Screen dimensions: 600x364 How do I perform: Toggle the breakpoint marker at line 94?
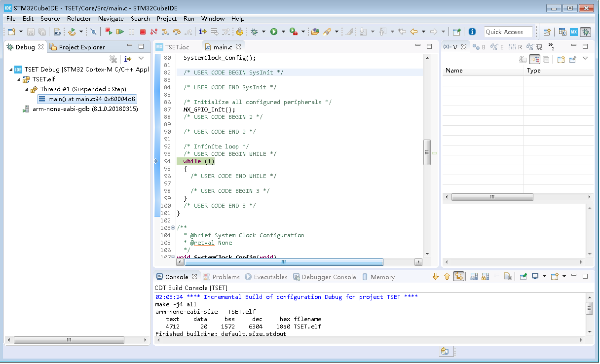click(x=156, y=161)
